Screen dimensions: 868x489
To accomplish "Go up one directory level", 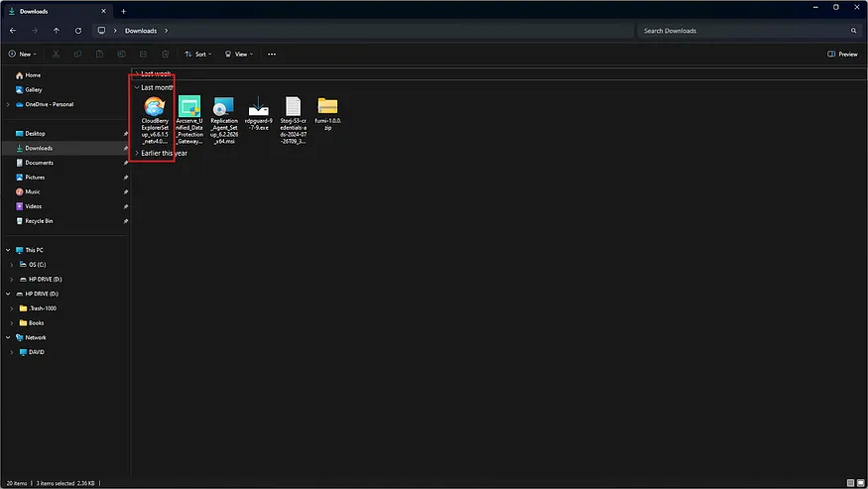I will (57, 31).
